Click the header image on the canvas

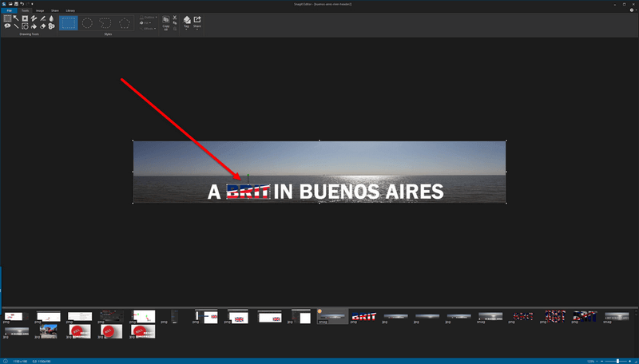[x=319, y=172]
